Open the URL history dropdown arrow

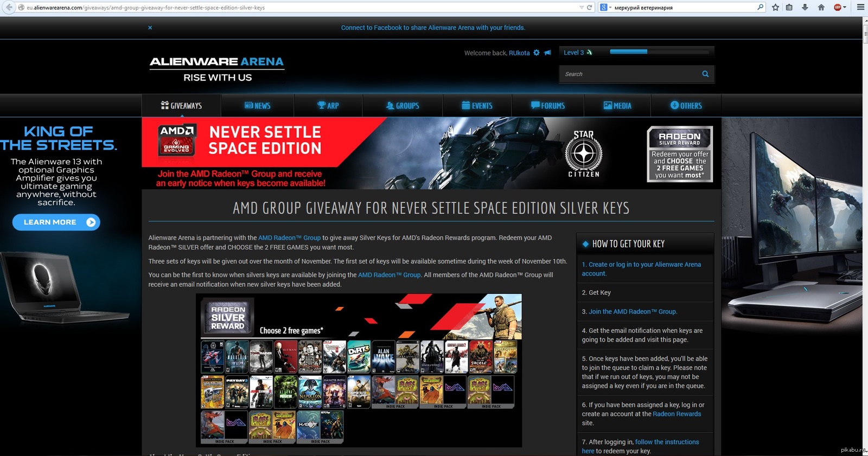[x=582, y=8]
